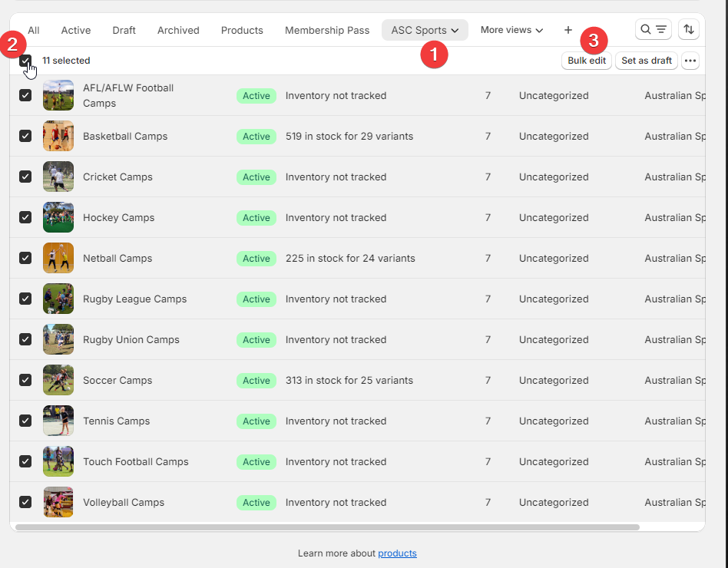
Task: Uncheck the AFL/AFLW Football Camps checkbox
Action: pos(25,95)
